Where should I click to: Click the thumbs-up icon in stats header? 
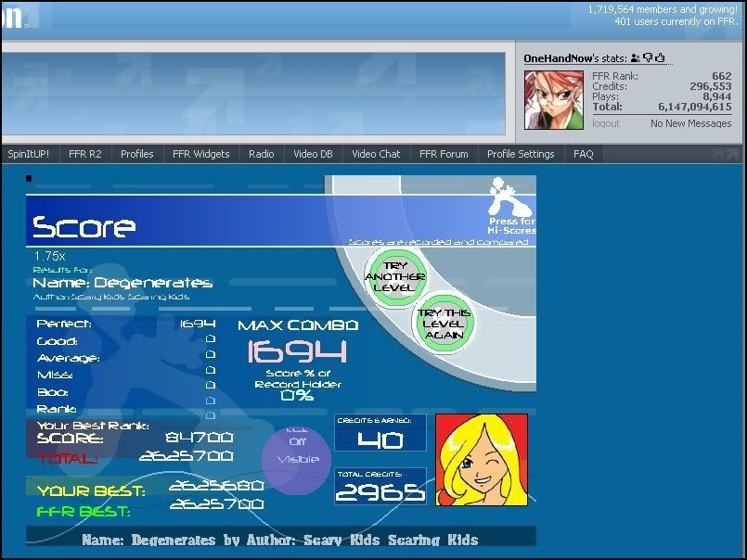[660, 58]
